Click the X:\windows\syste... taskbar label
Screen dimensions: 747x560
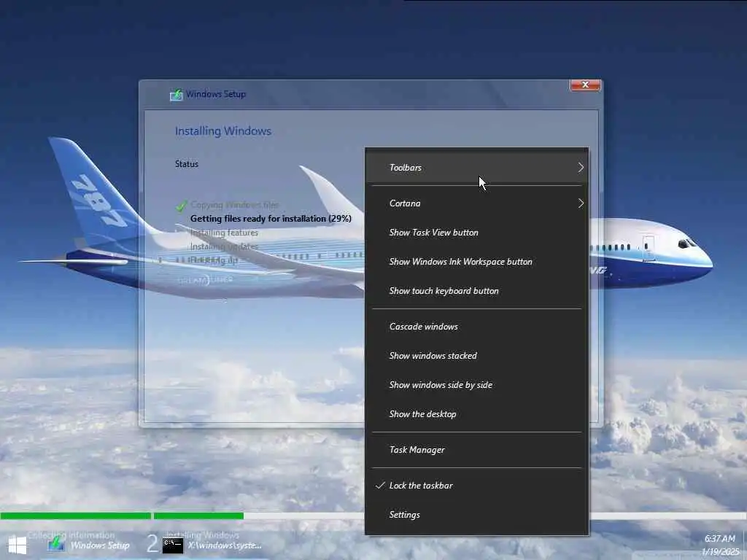coord(225,545)
